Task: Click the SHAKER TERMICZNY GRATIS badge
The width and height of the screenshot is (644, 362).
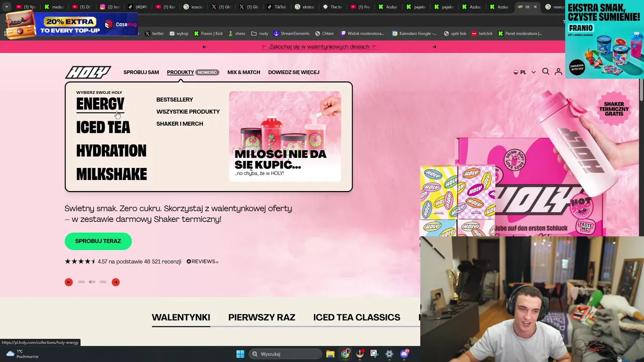Action: (614, 110)
